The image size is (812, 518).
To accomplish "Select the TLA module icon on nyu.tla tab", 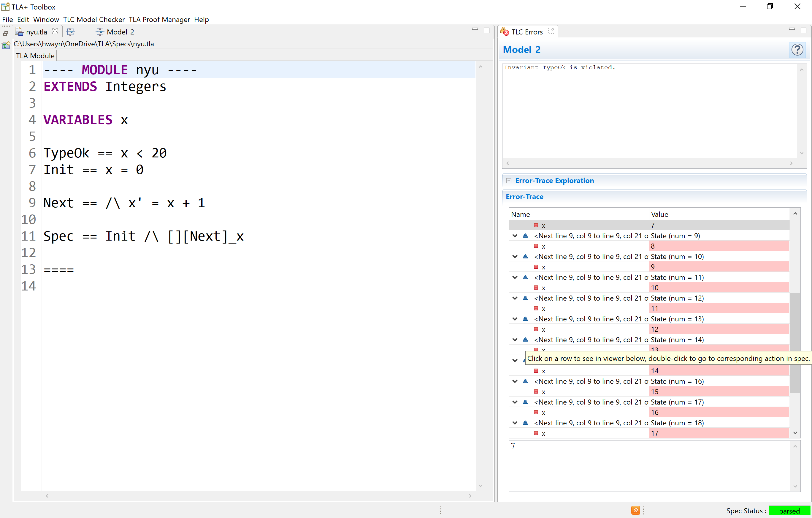I will [19, 31].
